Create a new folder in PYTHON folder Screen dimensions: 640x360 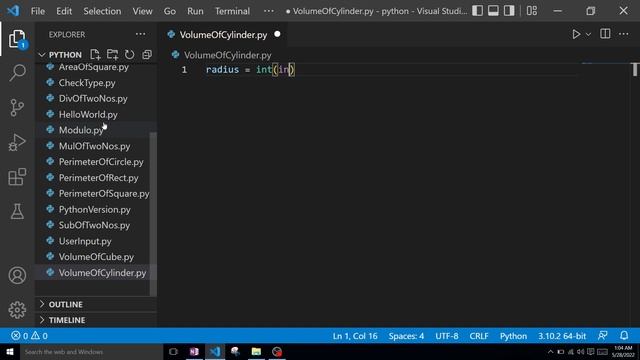pos(112,54)
